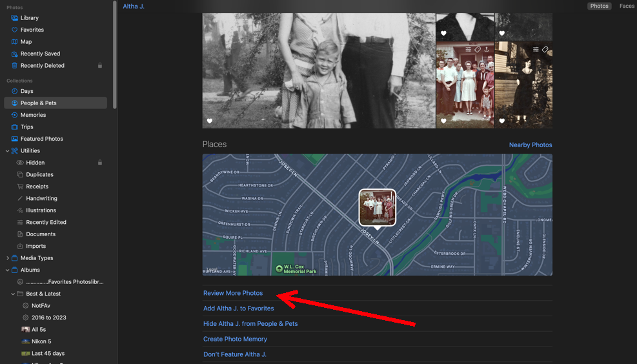The image size is (637, 364).
Task: Click the Map icon in sidebar
Action: pyautogui.click(x=15, y=41)
